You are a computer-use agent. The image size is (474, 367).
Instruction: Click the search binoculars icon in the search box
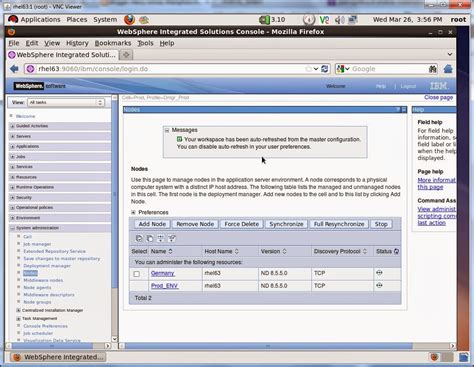coord(433,69)
